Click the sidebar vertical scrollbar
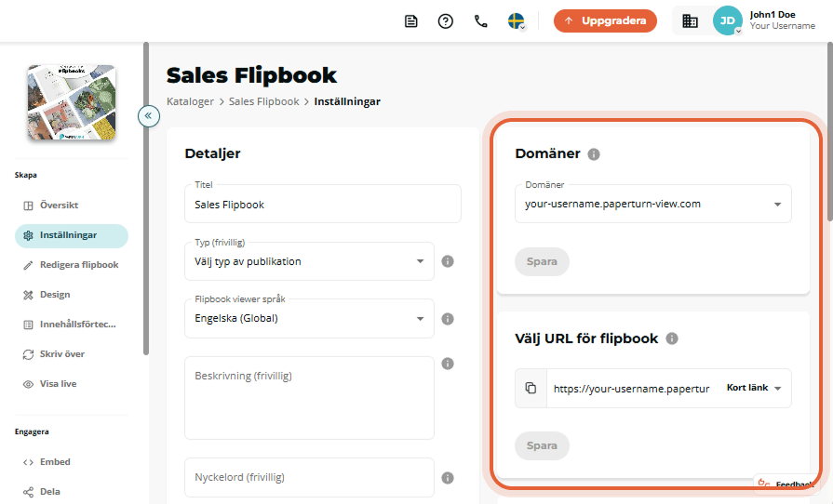This screenshot has width=833, height=504. [146, 199]
